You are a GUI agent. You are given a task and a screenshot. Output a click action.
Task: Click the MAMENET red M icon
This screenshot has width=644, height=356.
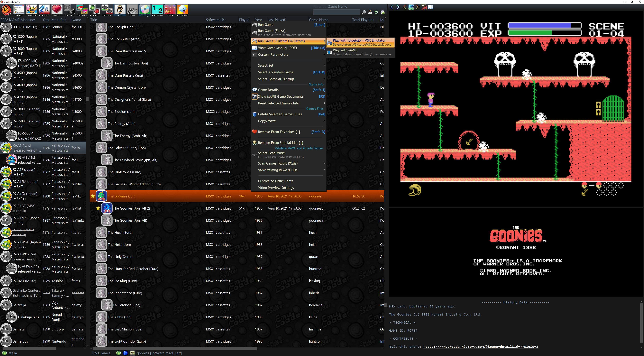pos(424,7)
